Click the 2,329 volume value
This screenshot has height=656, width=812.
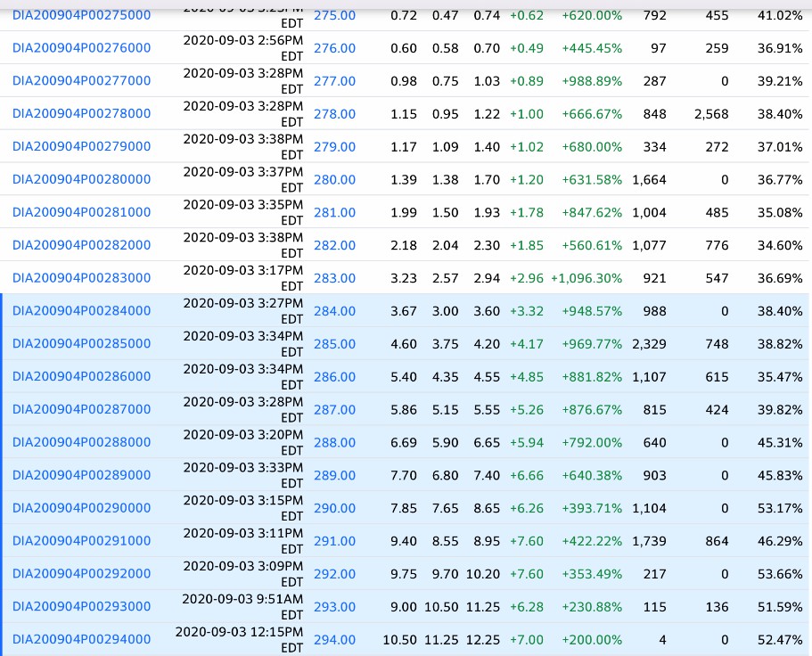pos(649,344)
